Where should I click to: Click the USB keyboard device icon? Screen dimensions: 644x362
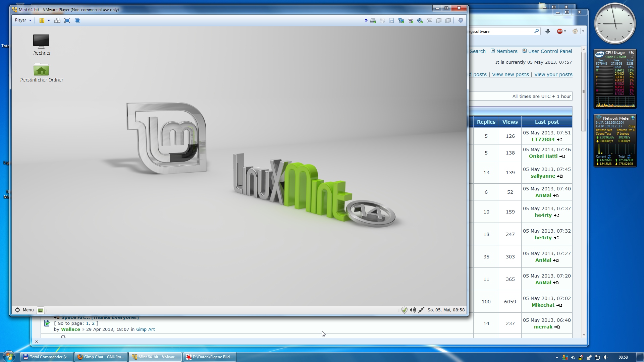429,21
